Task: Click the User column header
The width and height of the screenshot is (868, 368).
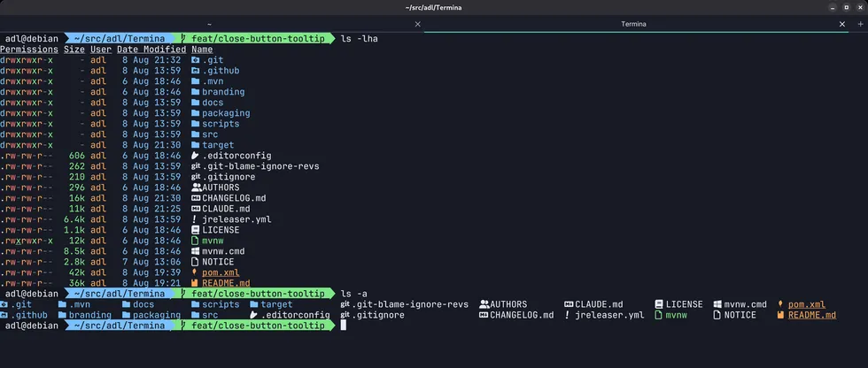Action: pos(101,50)
